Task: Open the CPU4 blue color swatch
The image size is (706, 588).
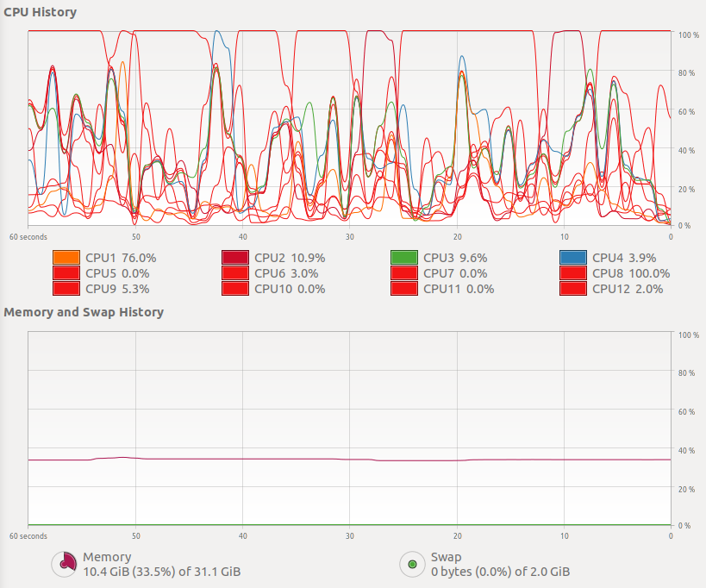Action: [573, 258]
